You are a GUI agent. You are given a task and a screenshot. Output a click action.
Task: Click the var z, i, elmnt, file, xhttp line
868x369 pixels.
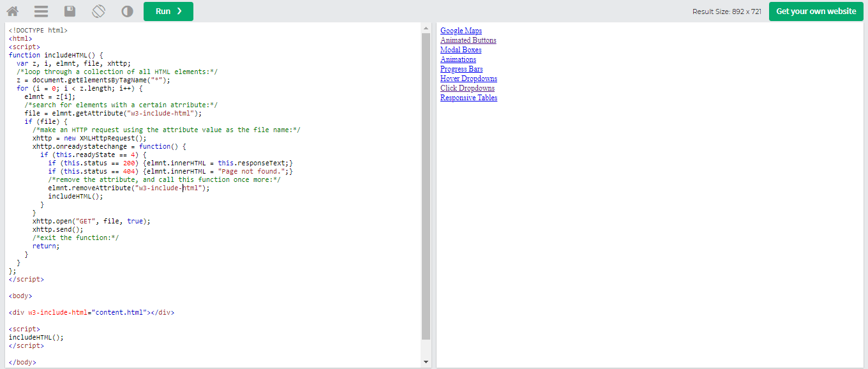(x=73, y=63)
